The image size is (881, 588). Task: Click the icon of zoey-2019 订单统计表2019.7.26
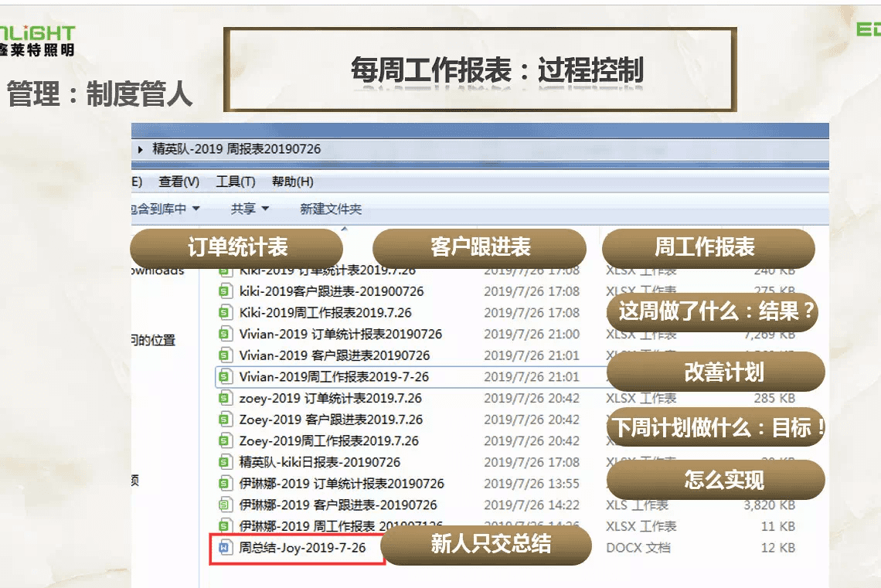pyautogui.click(x=225, y=398)
